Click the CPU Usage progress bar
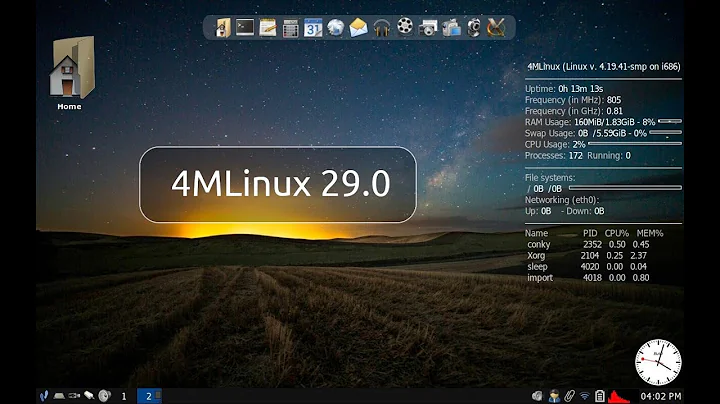 coord(635,144)
